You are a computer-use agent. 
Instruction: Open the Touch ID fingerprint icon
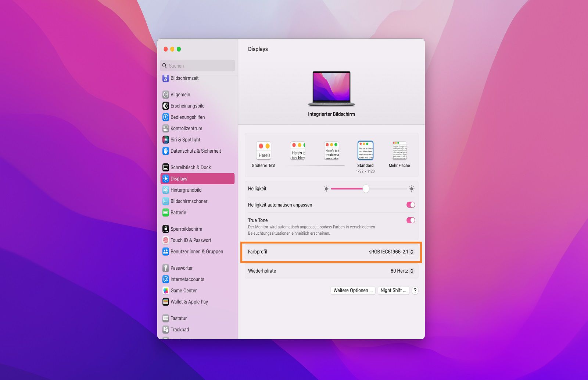pos(166,240)
